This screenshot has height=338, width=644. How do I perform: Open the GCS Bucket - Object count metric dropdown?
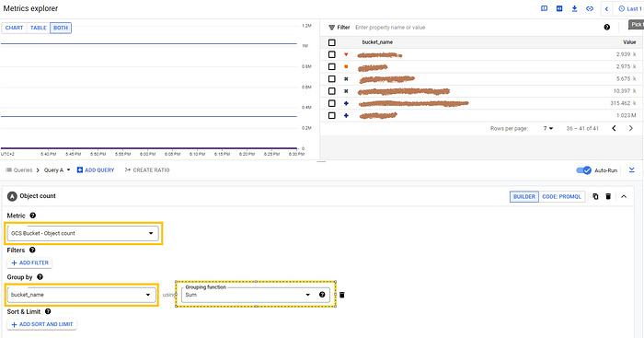pyautogui.click(x=83, y=233)
